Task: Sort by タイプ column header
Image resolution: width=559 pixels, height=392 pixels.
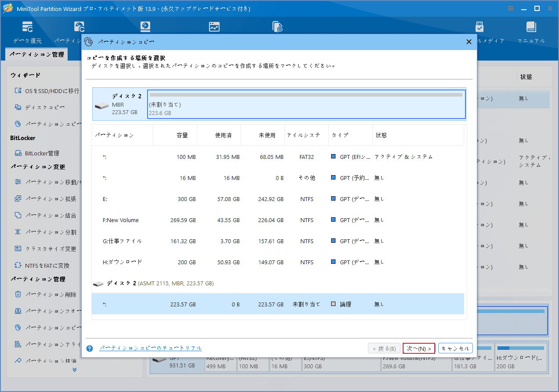Action: (x=351, y=135)
